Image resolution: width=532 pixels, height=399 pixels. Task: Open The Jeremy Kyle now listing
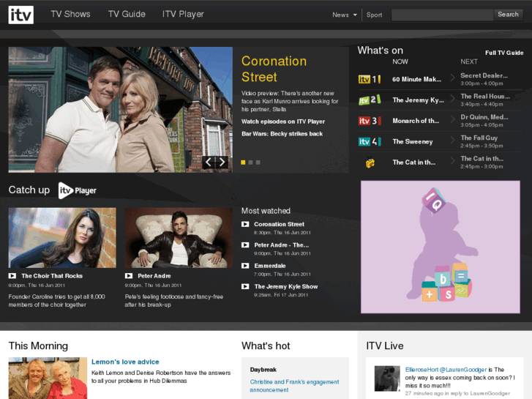[418, 100]
